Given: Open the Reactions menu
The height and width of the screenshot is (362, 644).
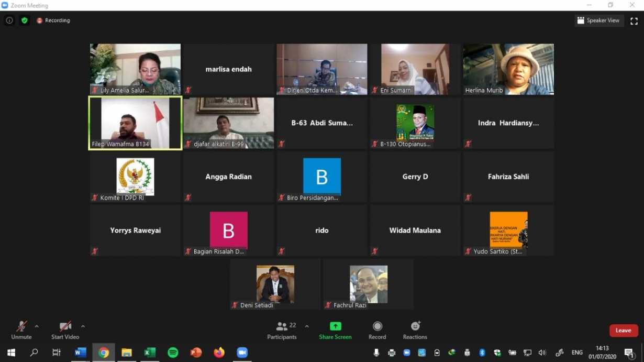Looking at the screenshot, I should (x=415, y=330).
